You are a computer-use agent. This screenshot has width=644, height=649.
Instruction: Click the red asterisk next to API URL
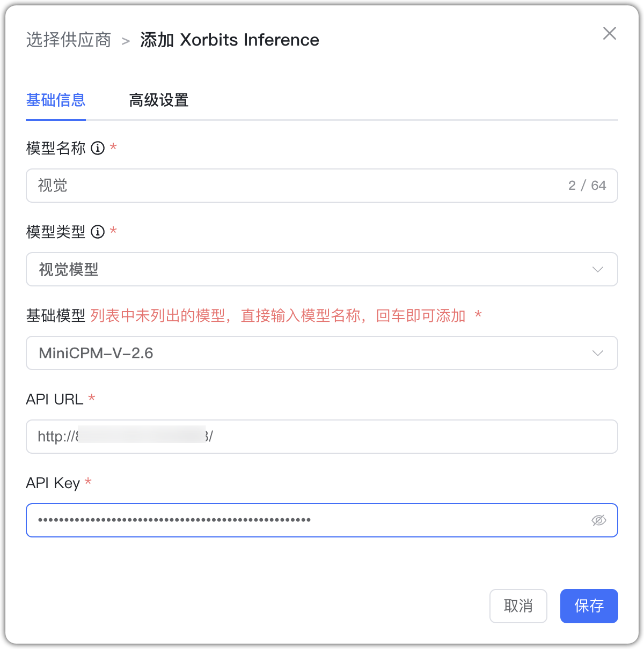tap(92, 399)
